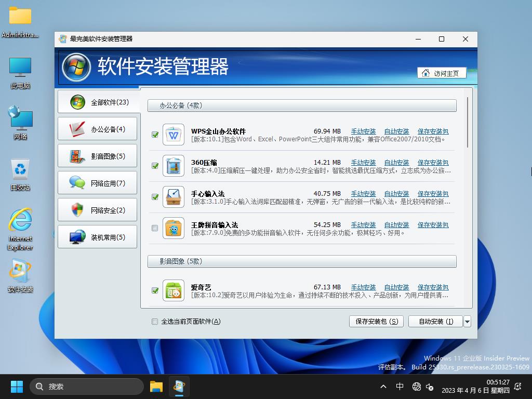This screenshot has height=399, width=532.
Task: Switch to 影音图象(5) category tab
Action: click(x=98, y=156)
